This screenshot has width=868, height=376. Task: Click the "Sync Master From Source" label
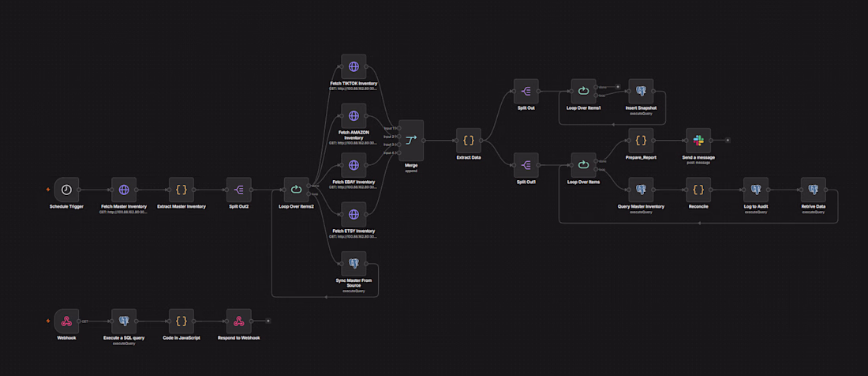coord(354,283)
